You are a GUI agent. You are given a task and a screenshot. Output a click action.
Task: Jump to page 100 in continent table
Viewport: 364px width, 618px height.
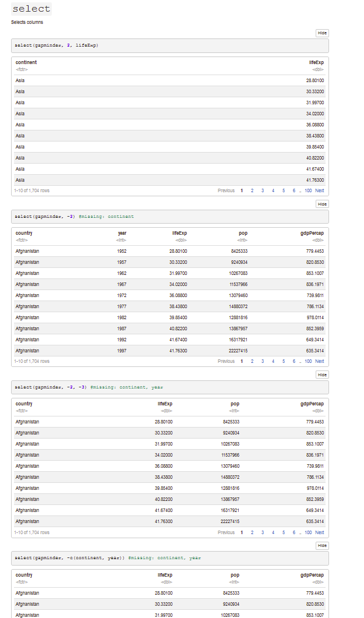point(308,190)
